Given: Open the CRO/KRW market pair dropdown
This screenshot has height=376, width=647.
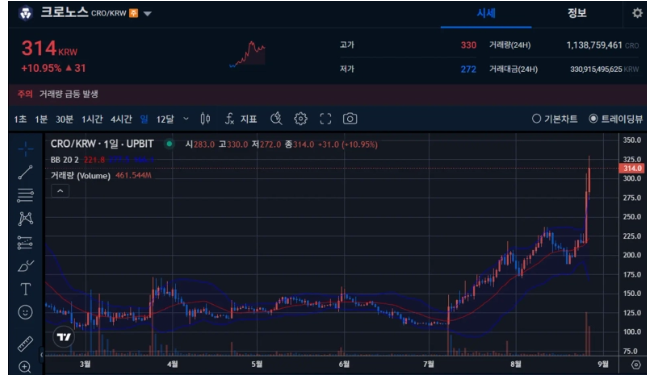Looking at the screenshot, I should click(147, 14).
